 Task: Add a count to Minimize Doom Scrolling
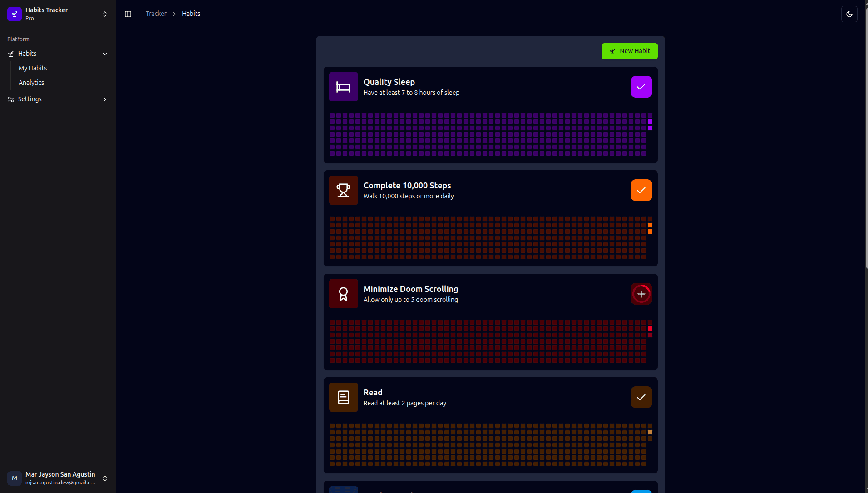pyautogui.click(x=641, y=294)
